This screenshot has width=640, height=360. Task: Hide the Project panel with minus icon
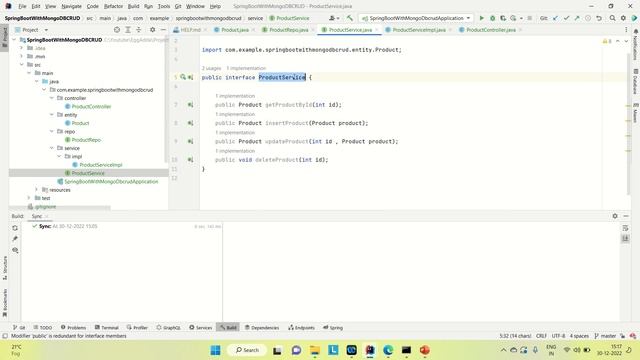pos(163,30)
